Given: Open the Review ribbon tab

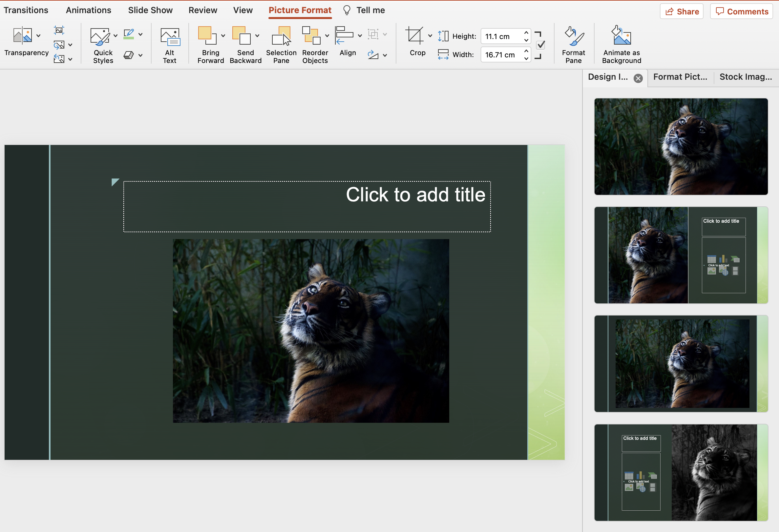Looking at the screenshot, I should (x=203, y=10).
